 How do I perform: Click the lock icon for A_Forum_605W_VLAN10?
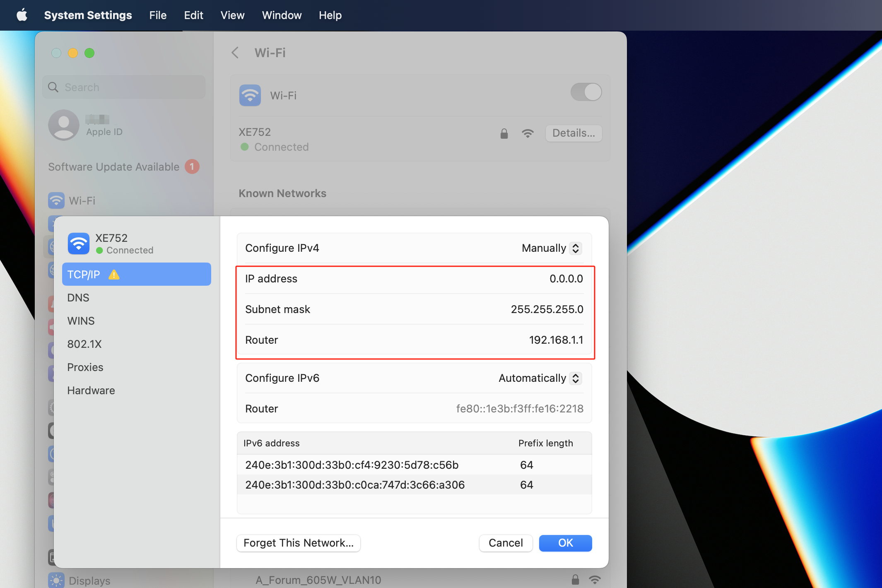tap(575, 580)
